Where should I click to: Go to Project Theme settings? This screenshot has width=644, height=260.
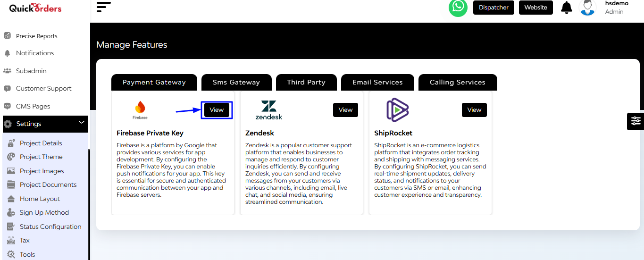click(x=41, y=157)
